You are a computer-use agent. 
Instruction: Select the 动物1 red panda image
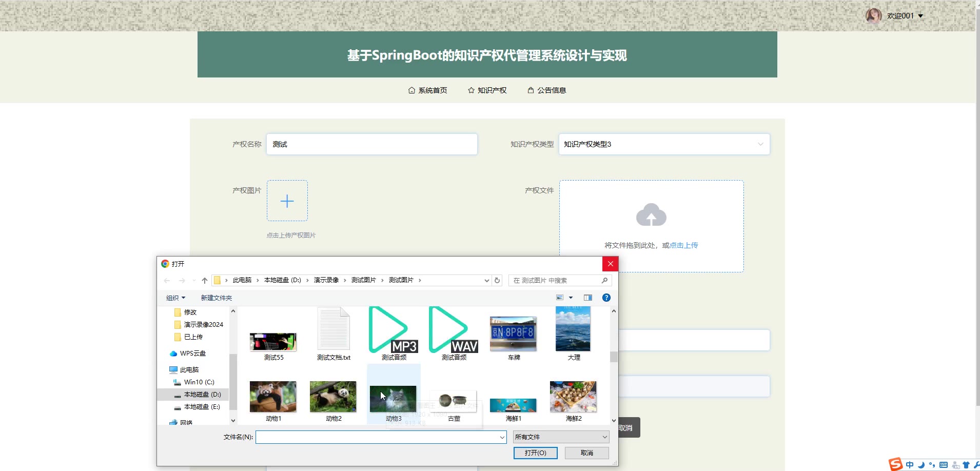point(273,401)
